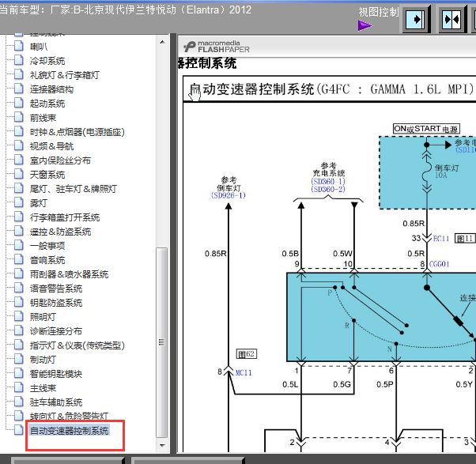Open the EC11 connector link

440,239
